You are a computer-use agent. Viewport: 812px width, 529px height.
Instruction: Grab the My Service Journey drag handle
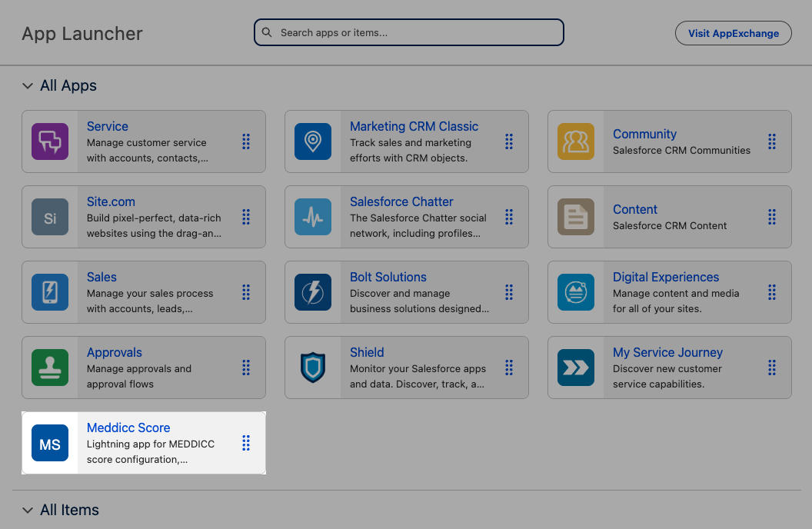click(x=771, y=368)
